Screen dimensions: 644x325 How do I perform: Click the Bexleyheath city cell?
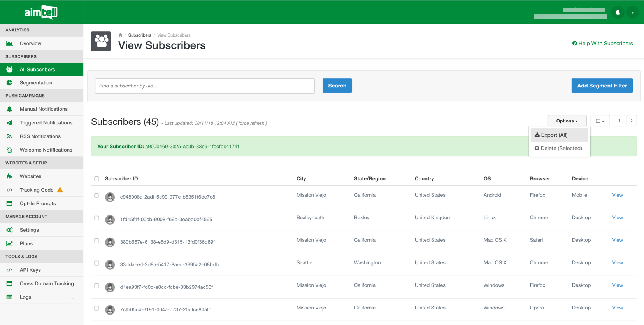310,218
